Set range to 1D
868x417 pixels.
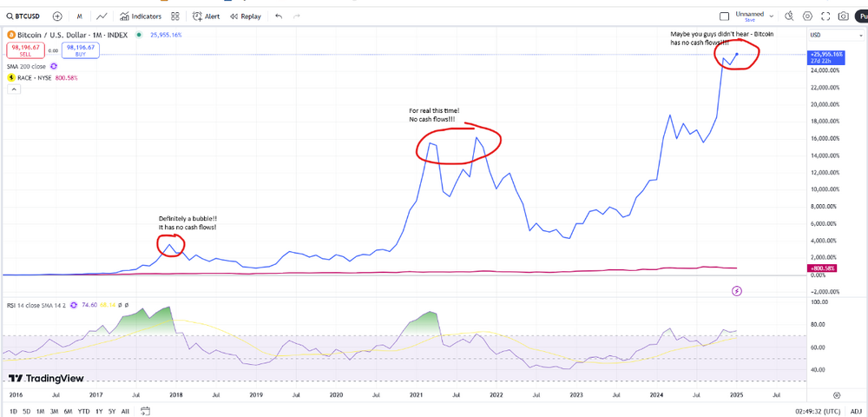(13, 412)
